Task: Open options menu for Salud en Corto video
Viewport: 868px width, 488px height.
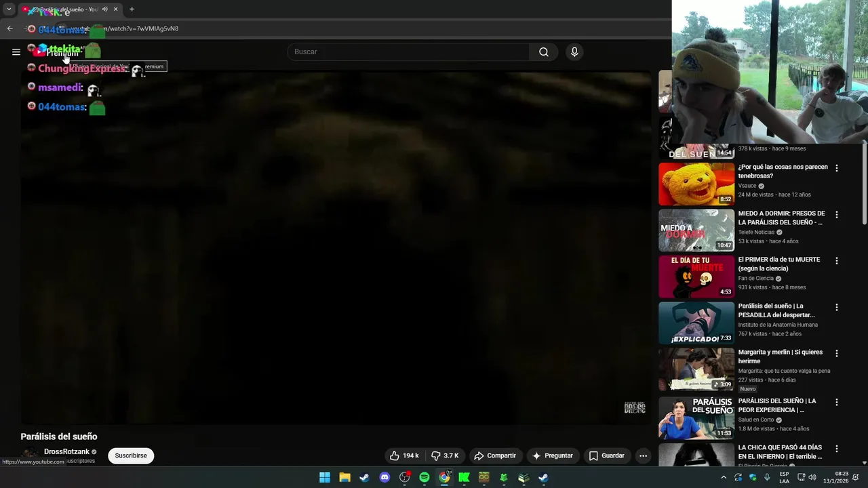Action: 836,403
